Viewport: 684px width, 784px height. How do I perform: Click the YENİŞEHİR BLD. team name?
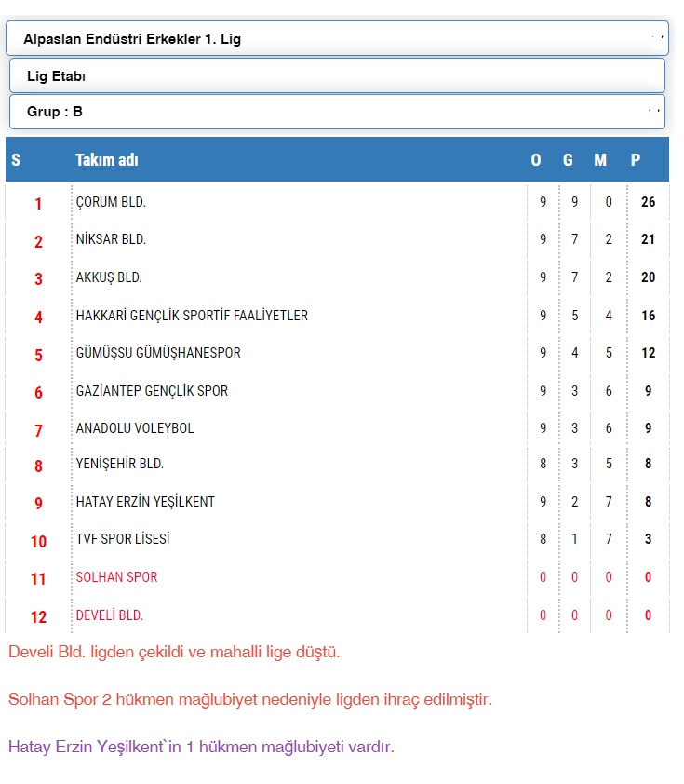click(x=120, y=464)
